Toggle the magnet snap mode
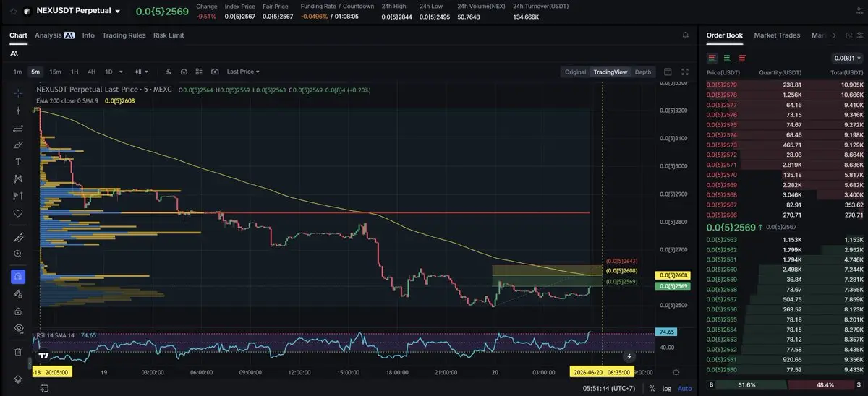This screenshot has height=396, width=868. (x=18, y=277)
